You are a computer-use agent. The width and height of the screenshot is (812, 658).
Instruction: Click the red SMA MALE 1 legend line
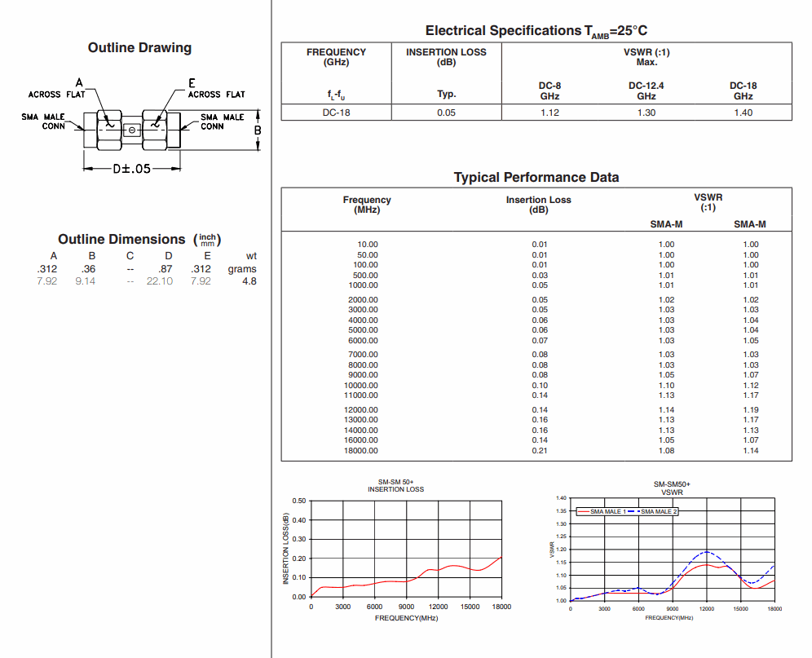coord(585,511)
